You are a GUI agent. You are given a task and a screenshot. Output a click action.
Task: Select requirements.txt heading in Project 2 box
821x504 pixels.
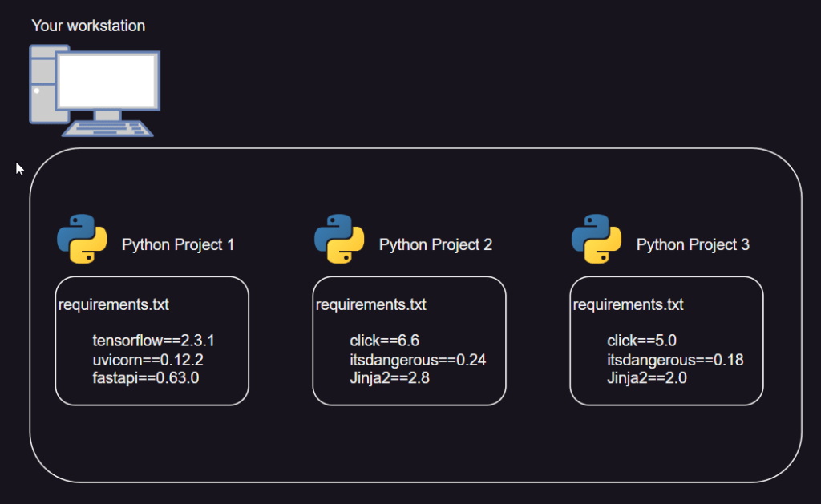tap(371, 304)
